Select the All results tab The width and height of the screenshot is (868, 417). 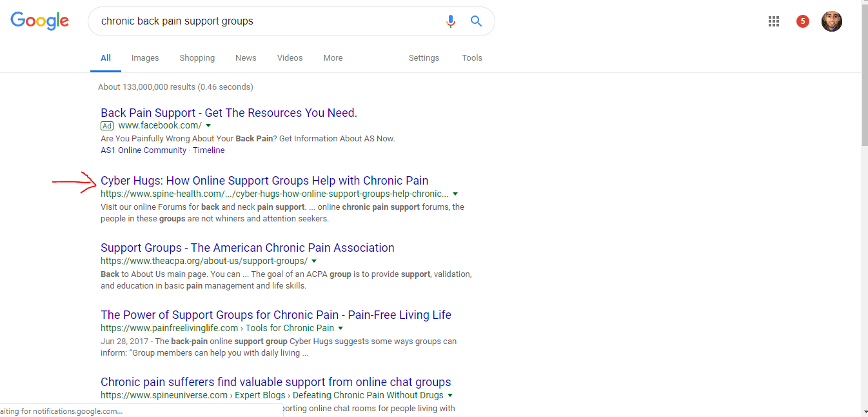click(106, 58)
